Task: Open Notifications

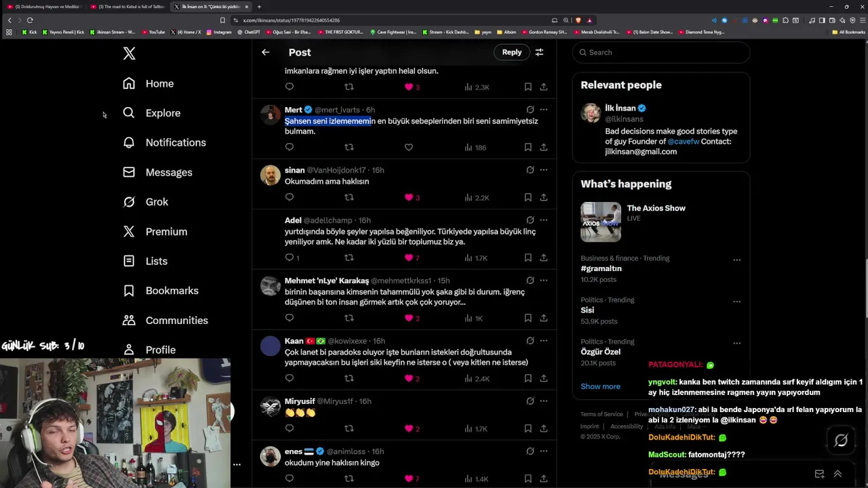Action: tap(163, 142)
